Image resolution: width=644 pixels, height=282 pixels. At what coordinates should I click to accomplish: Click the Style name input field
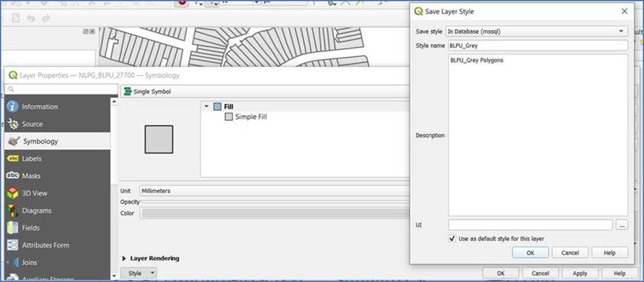point(538,46)
